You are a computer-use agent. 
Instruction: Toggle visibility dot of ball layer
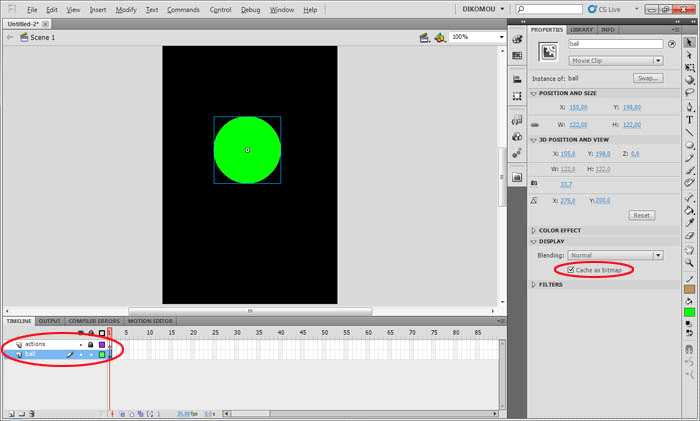81,355
